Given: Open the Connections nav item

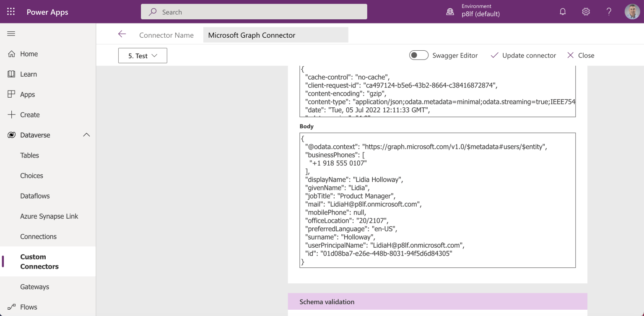Looking at the screenshot, I should [38, 236].
